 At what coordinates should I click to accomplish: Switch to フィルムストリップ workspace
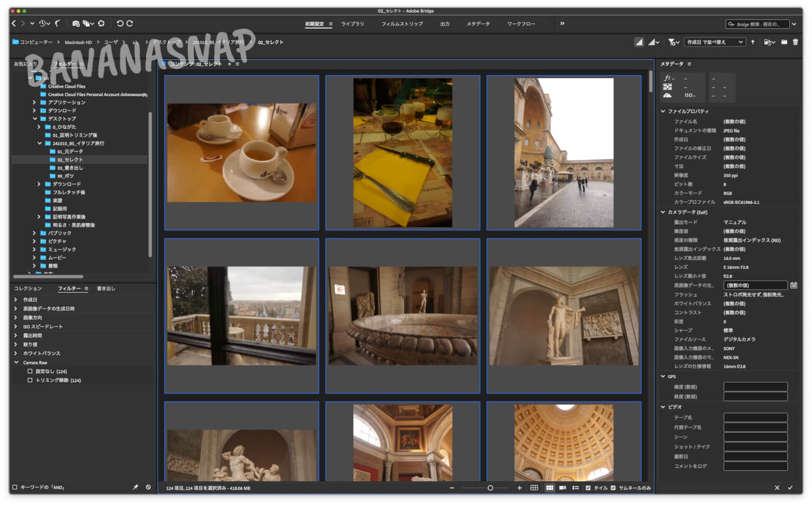pos(402,24)
